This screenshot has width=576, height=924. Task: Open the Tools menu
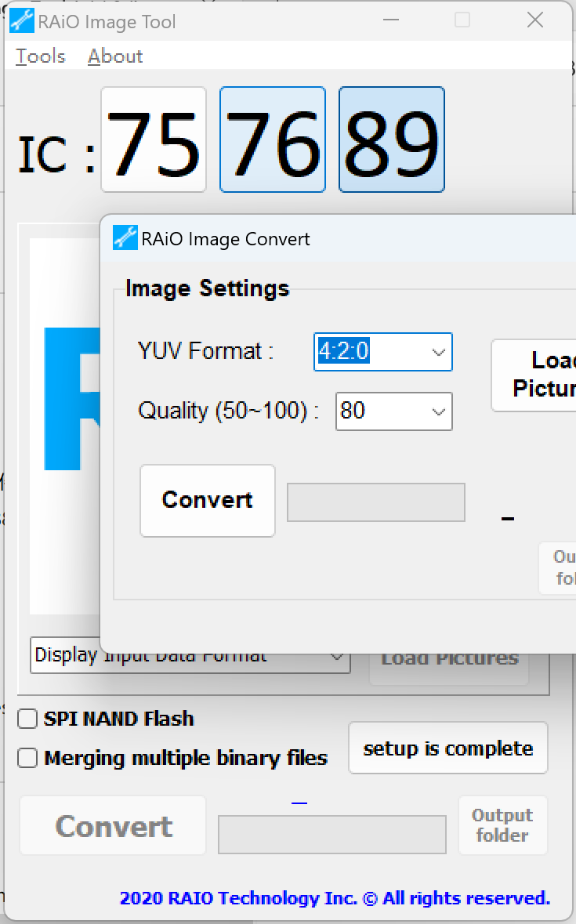(40, 56)
